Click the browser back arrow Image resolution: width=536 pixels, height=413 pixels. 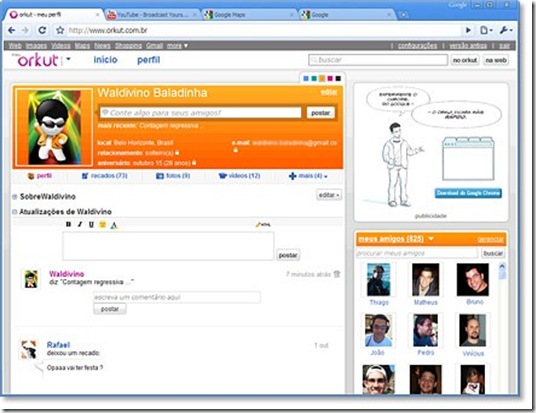12,30
